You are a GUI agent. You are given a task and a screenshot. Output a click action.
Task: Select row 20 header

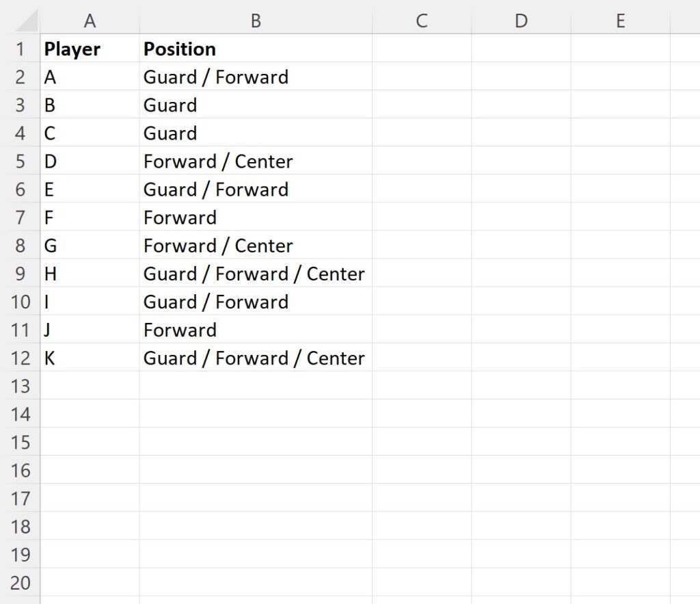[20, 582]
